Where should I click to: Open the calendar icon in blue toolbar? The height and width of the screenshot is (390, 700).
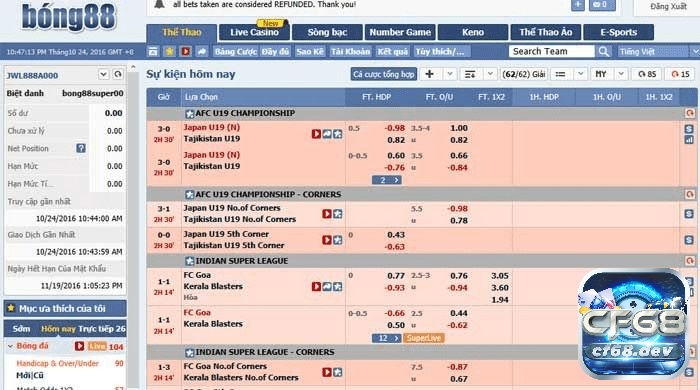coord(153,51)
